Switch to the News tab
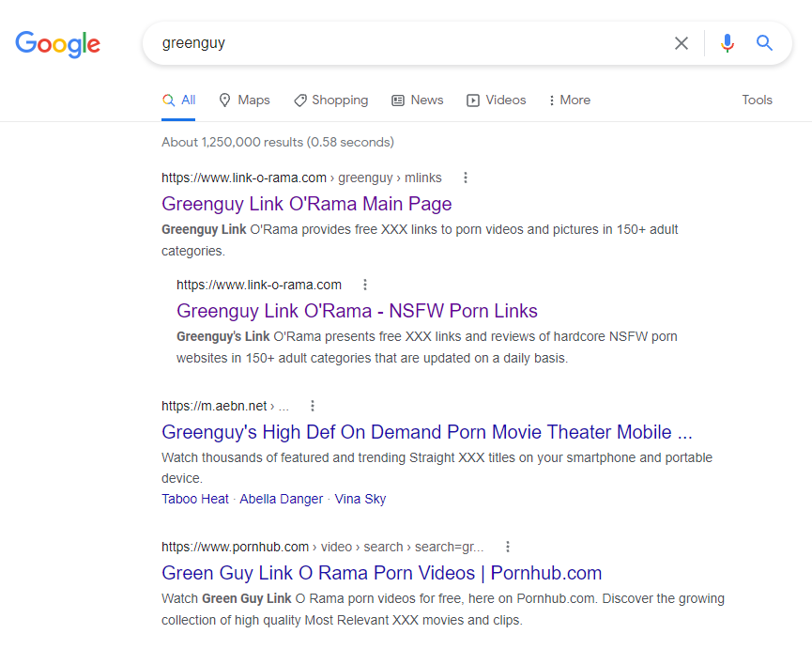812x649 pixels. tap(417, 100)
